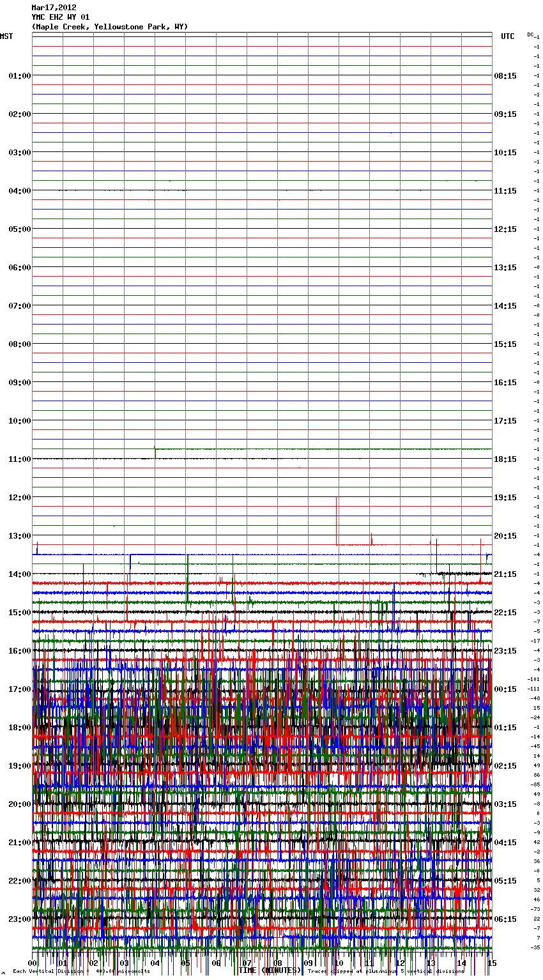
Task: Select the 21:00 MST time label
Action: point(19,843)
